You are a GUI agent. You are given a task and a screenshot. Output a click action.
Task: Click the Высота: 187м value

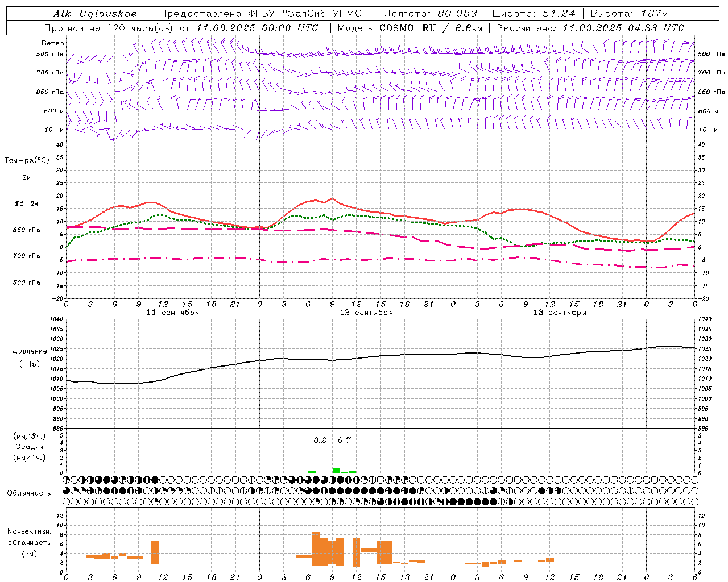click(629, 14)
